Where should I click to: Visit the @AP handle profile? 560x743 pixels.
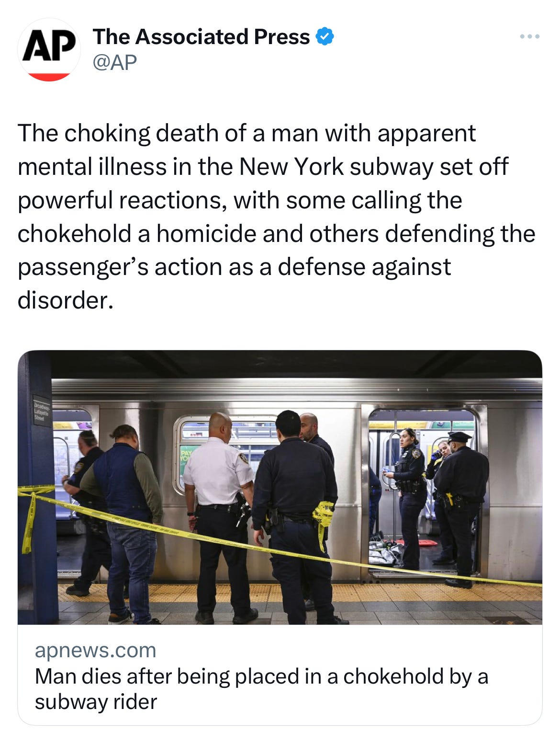115,62
